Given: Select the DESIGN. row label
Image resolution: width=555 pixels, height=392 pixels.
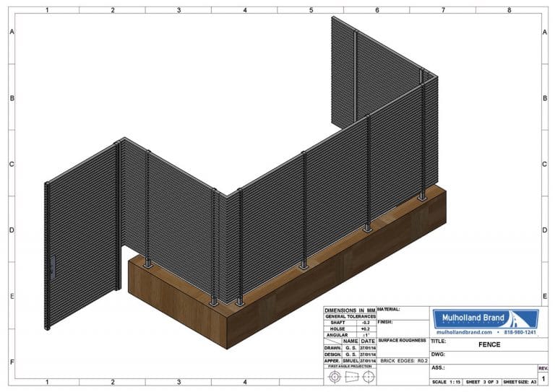Looking at the screenshot, I should [332, 354].
